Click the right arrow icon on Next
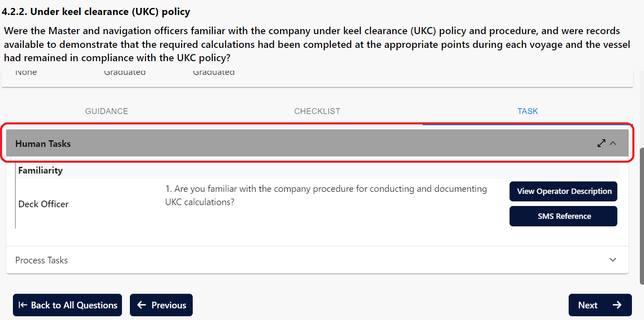 click(x=617, y=305)
